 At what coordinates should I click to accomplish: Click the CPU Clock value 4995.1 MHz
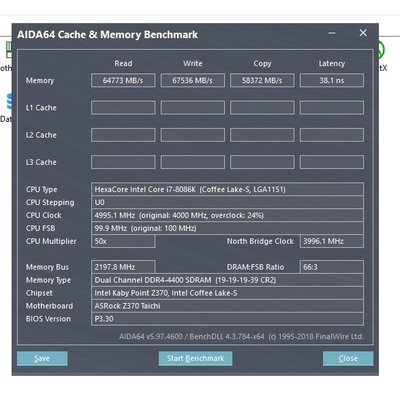[227, 215]
